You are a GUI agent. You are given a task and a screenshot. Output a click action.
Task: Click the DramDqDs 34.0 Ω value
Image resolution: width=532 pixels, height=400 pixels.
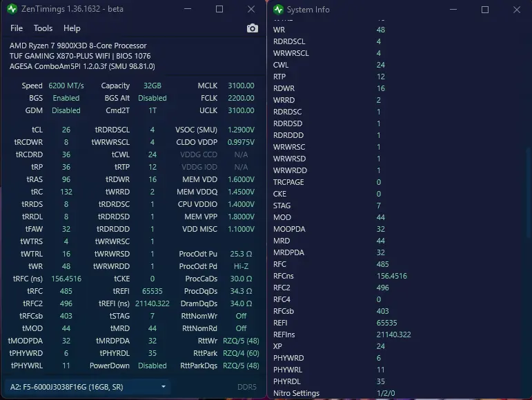pos(241,303)
